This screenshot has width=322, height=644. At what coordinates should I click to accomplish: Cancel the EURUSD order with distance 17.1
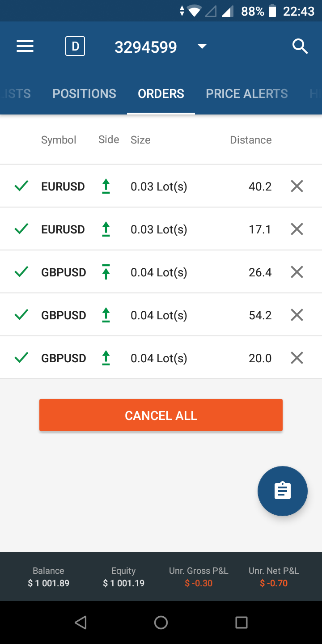click(297, 229)
